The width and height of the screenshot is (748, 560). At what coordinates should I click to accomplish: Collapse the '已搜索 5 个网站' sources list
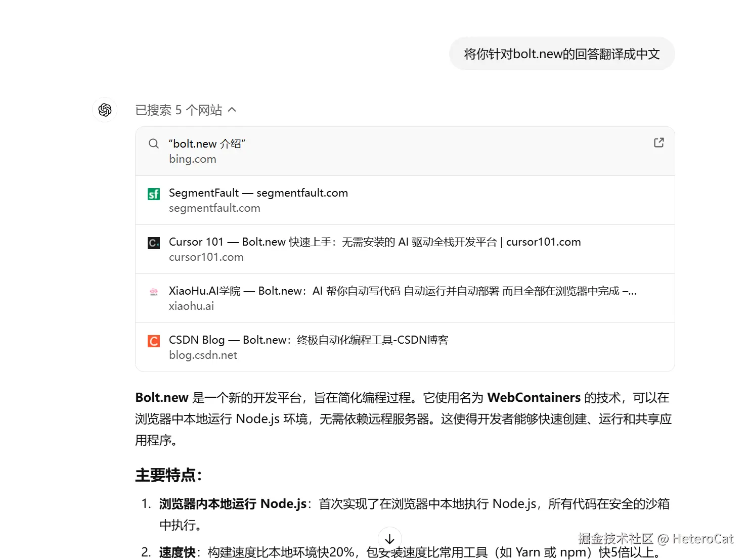click(x=186, y=110)
